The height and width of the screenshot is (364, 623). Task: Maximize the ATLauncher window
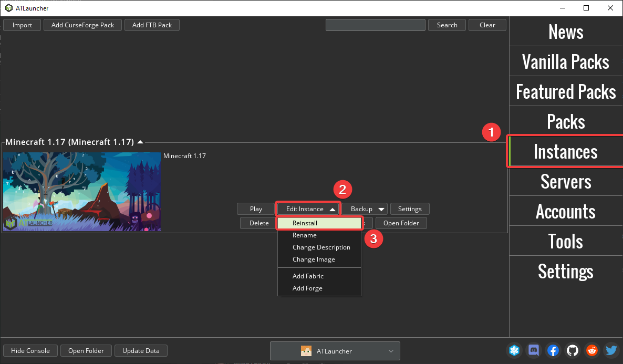586,8
